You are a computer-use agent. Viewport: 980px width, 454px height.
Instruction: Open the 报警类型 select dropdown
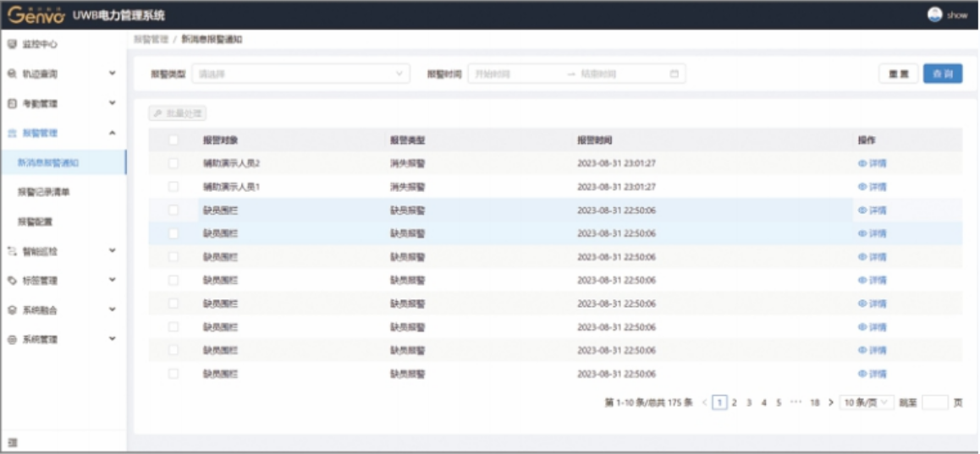(300, 74)
